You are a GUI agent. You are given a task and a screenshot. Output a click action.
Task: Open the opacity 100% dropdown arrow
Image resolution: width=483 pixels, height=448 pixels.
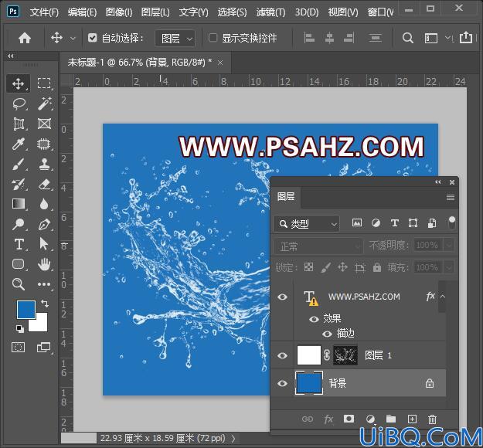pos(449,246)
